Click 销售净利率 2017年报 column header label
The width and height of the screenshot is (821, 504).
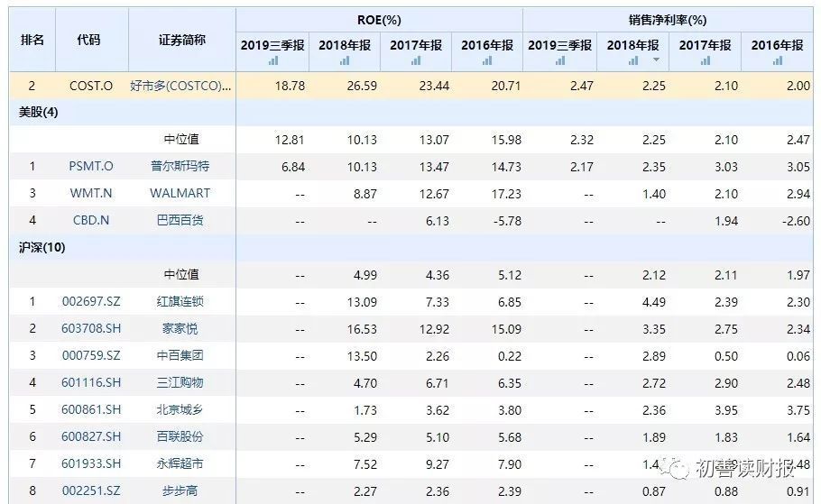[x=706, y=46]
